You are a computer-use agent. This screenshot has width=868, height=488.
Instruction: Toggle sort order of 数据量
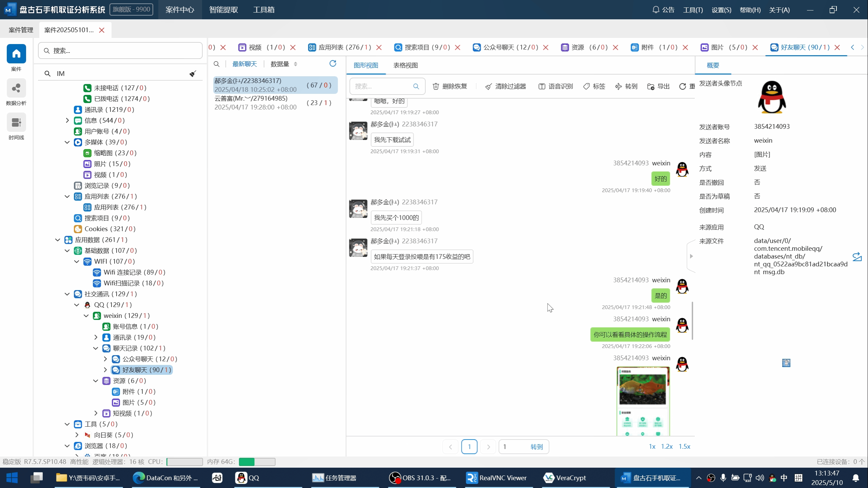point(295,64)
